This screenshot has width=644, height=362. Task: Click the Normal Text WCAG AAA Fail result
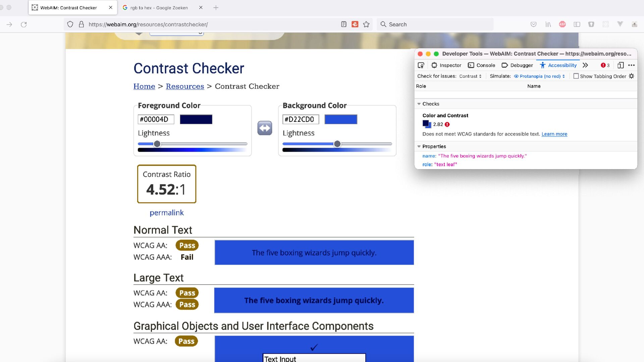187,257
